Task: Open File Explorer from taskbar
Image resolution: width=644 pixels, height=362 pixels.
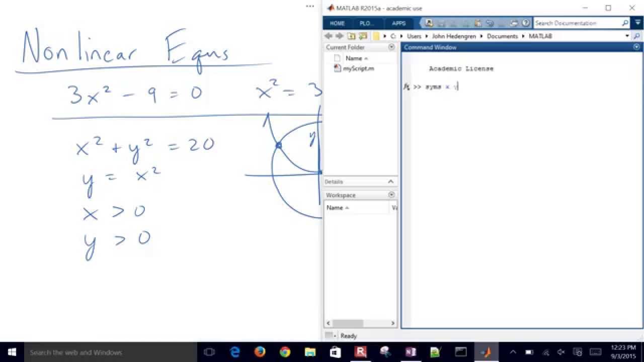Action: (x=310, y=352)
